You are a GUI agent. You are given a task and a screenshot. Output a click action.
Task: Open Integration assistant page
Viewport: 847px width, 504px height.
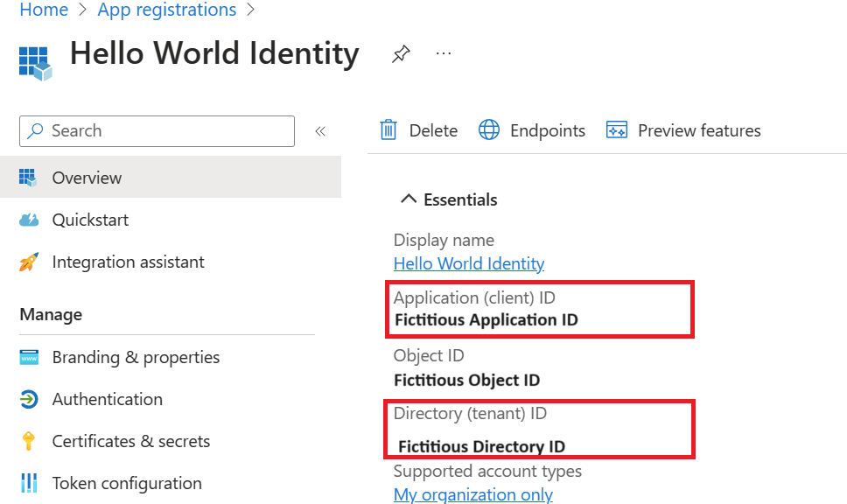[x=128, y=262]
